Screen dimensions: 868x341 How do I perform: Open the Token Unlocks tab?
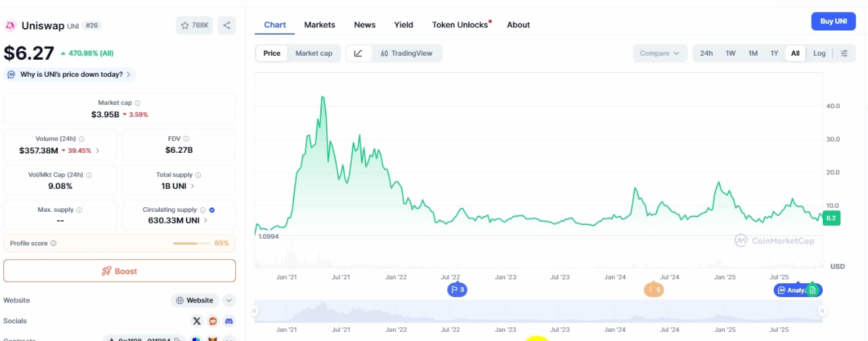tap(460, 25)
